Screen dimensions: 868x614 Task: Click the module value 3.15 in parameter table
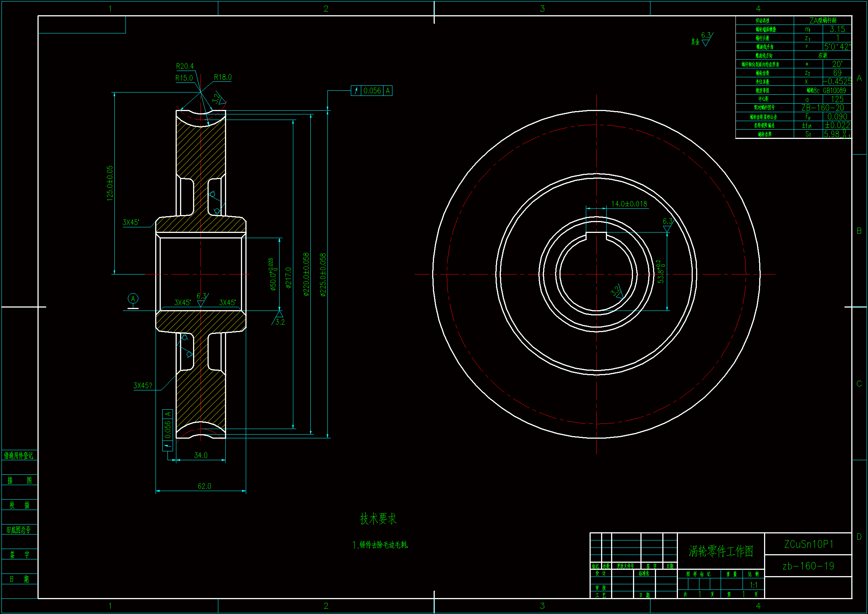[837, 29]
